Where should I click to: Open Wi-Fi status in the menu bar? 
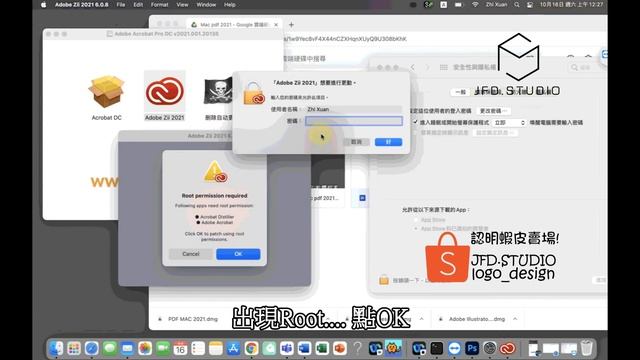tap(475, 5)
